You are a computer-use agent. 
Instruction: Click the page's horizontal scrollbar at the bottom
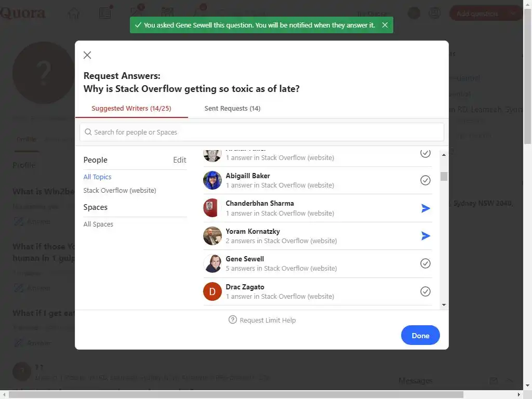point(236,394)
